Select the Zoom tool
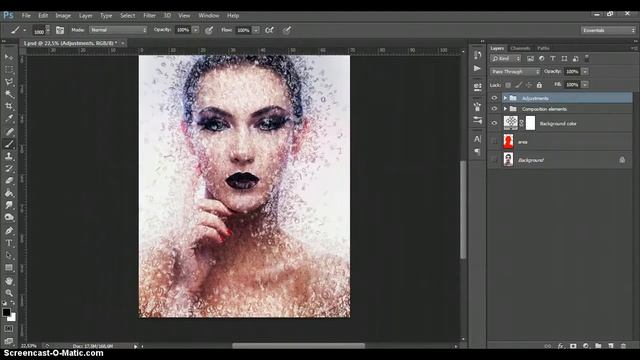 9,293
